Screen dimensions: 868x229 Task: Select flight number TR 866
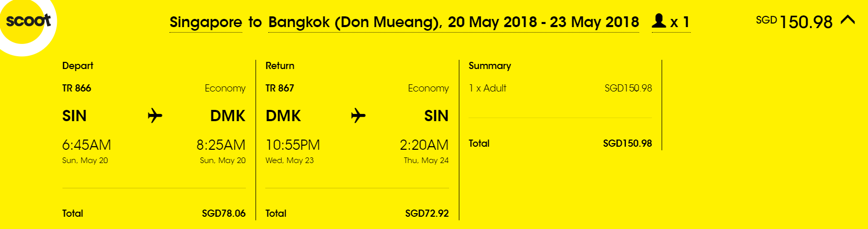point(77,88)
